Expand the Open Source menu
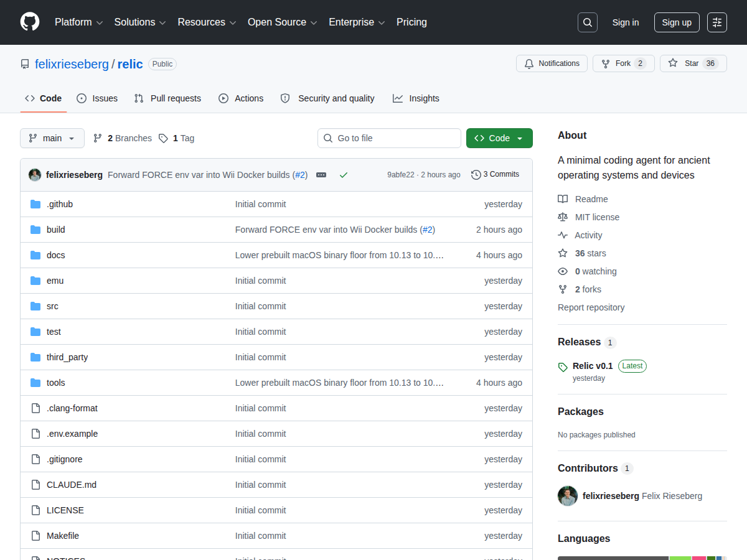The image size is (747, 560). (283, 22)
